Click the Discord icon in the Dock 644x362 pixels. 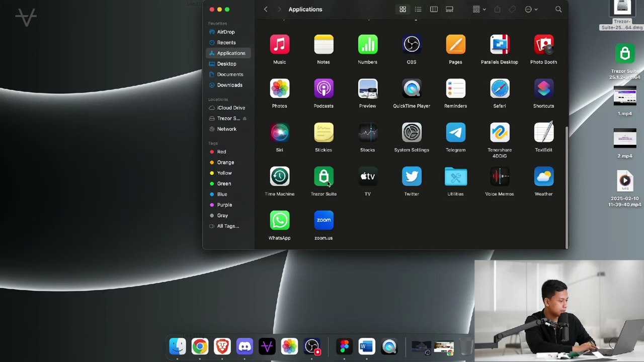point(245,346)
